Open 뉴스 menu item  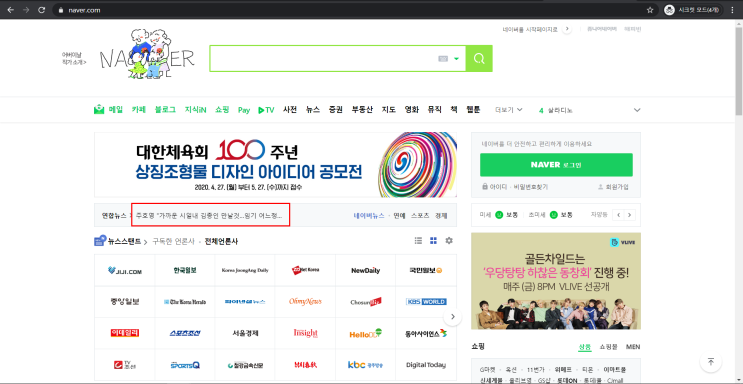313,110
